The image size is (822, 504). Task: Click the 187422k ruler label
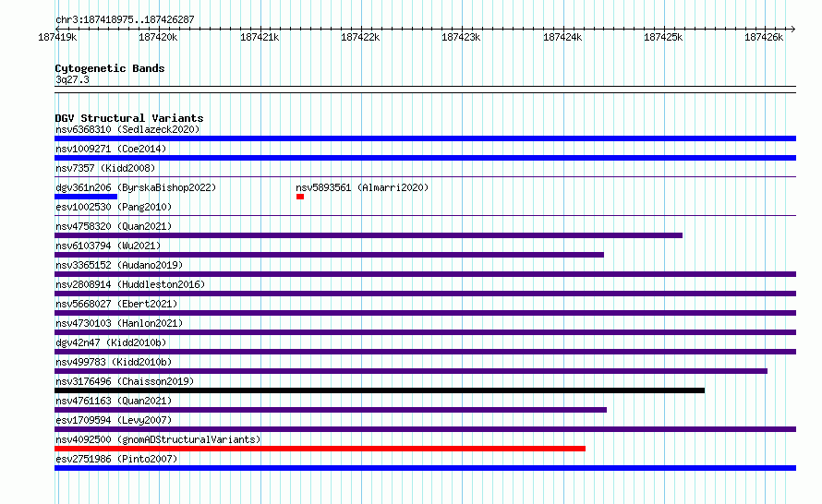tap(360, 37)
